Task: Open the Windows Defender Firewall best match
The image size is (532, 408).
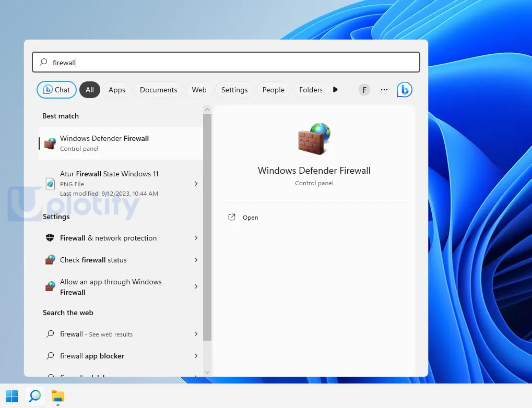Action: click(x=121, y=143)
